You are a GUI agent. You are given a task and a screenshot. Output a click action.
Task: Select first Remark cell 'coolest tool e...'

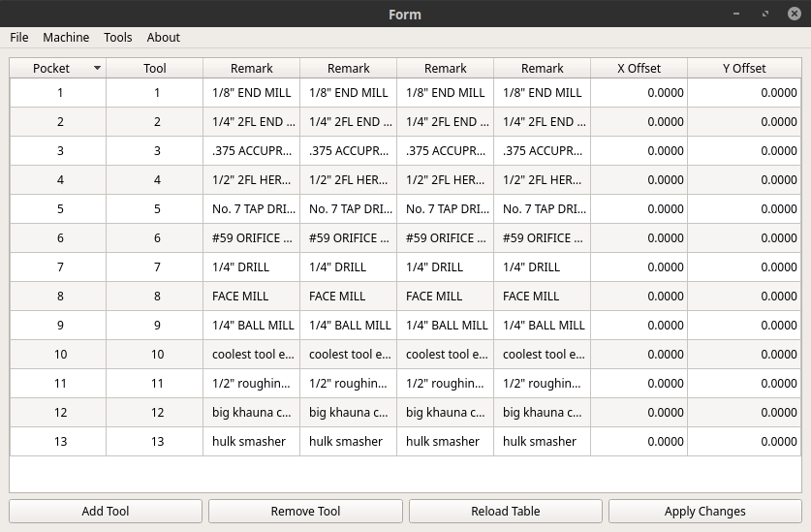tap(251, 354)
